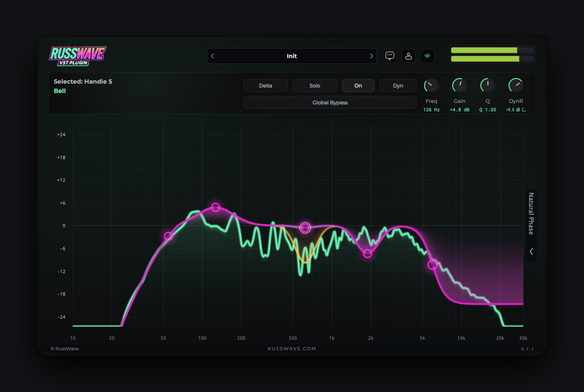584x392 pixels.
Task: Open the user account icon
Action: pos(408,56)
